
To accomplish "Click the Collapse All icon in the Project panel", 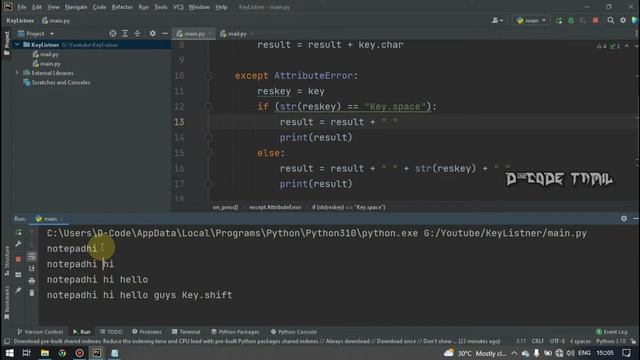I will [x=137, y=33].
